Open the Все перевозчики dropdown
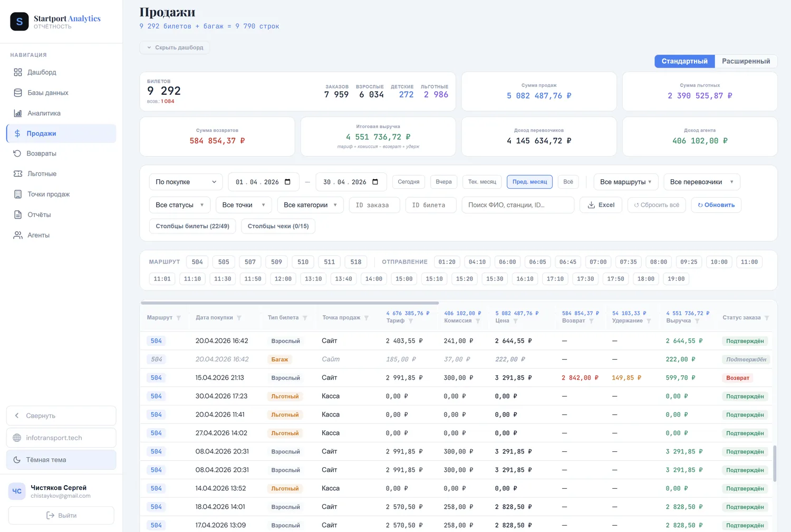 click(702, 182)
